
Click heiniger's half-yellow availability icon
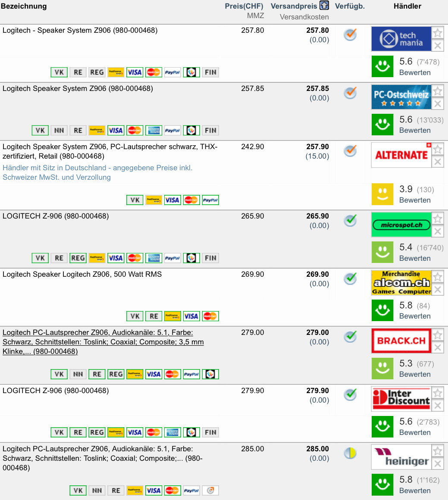(350, 453)
